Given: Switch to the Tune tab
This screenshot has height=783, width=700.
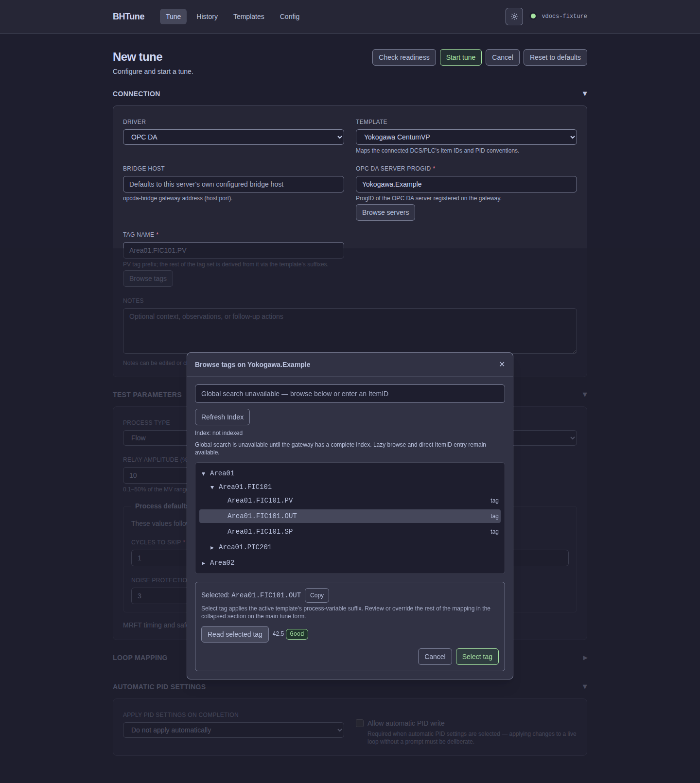Looking at the screenshot, I should click(173, 17).
